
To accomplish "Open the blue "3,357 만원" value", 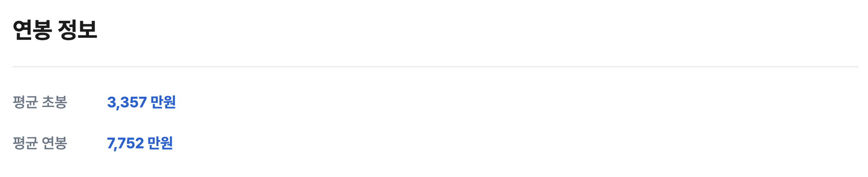I will pos(141,102).
